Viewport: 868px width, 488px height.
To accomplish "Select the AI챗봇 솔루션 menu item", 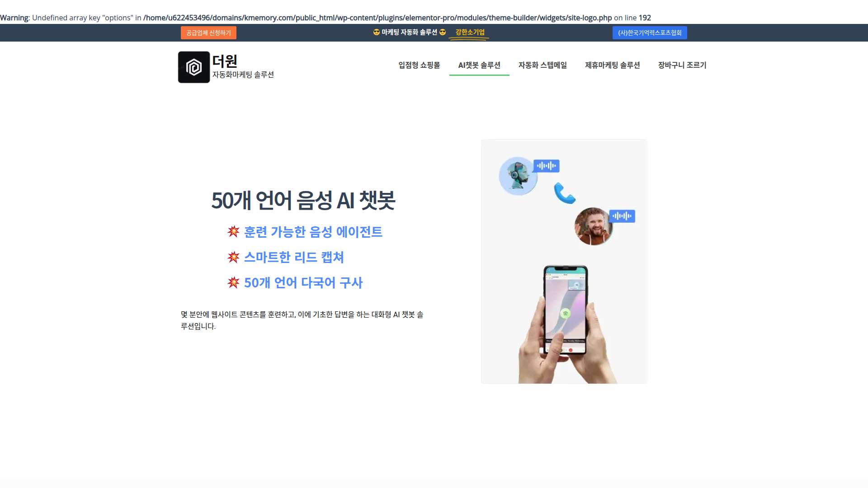I will pos(479,65).
